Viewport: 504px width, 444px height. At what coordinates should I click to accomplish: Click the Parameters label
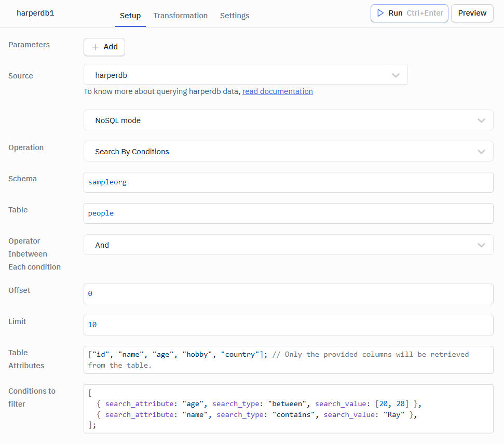coord(29,45)
